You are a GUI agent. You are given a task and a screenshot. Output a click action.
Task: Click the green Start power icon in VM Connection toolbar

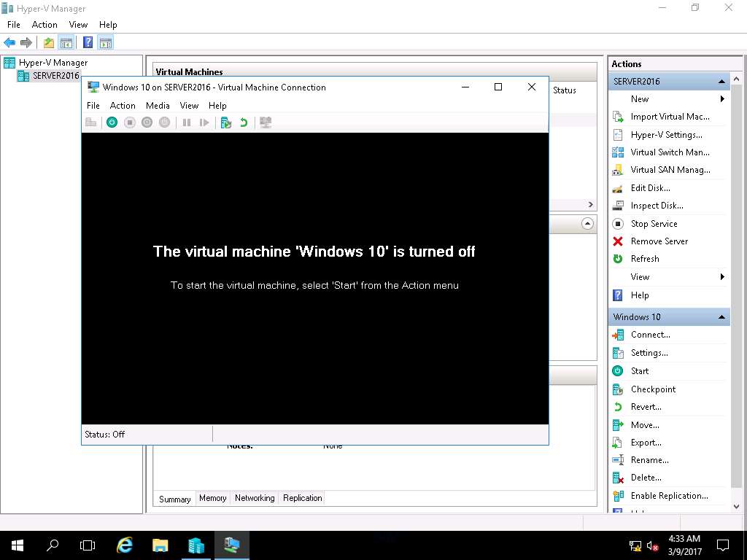click(x=112, y=122)
